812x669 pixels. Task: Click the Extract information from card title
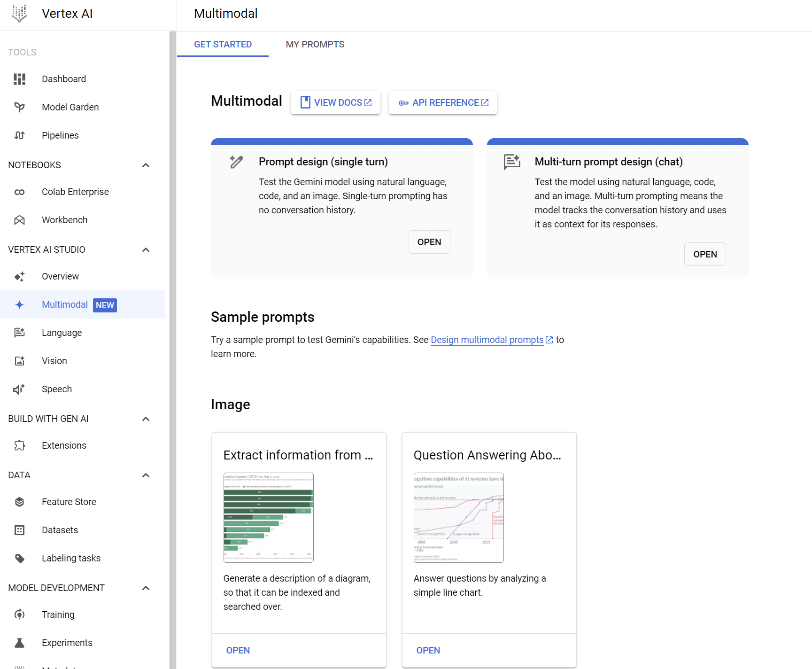point(298,455)
